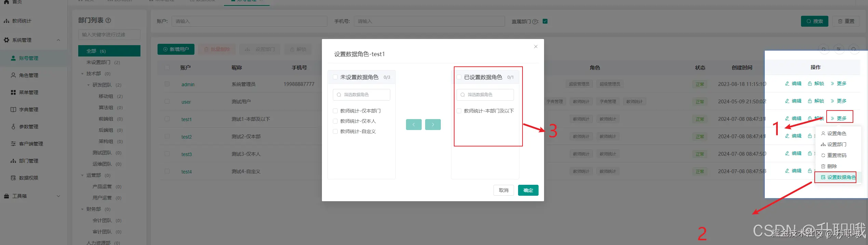Focus the 账户 search input field

coord(249,21)
